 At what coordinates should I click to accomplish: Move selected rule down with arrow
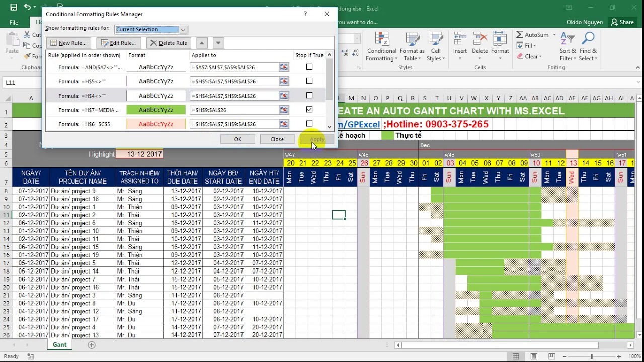(x=218, y=43)
